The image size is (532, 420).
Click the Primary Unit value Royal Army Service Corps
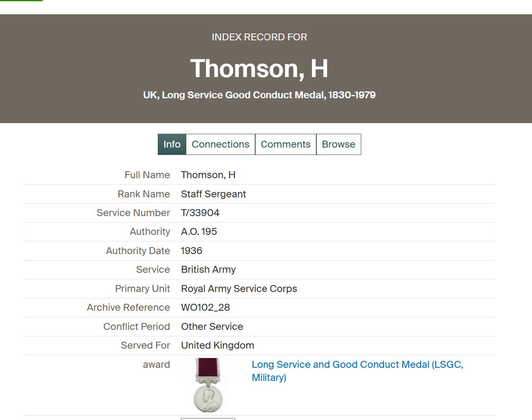tap(239, 289)
